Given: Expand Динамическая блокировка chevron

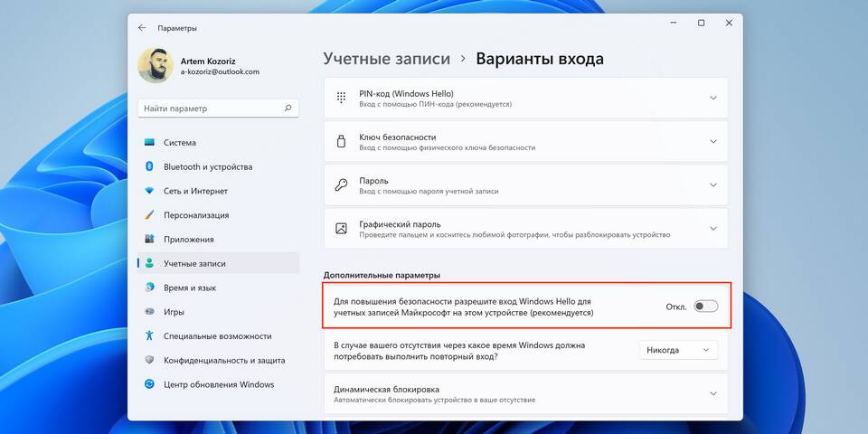Looking at the screenshot, I should coord(713,393).
